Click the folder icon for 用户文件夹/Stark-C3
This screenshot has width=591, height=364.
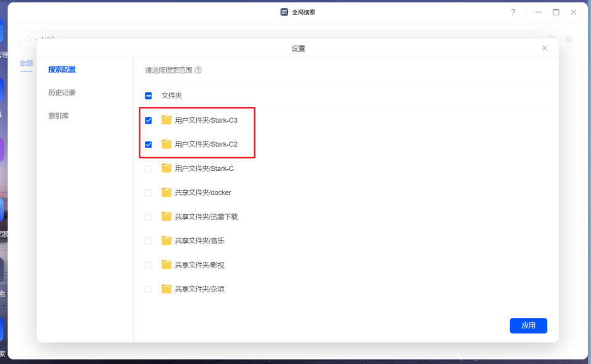[x=166, y=120]
